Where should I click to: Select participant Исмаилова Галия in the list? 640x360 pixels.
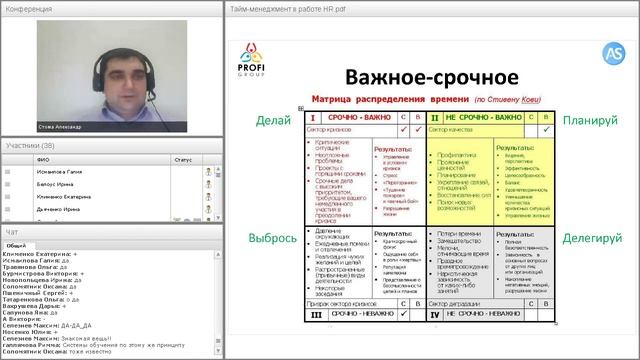coord(59,172)
